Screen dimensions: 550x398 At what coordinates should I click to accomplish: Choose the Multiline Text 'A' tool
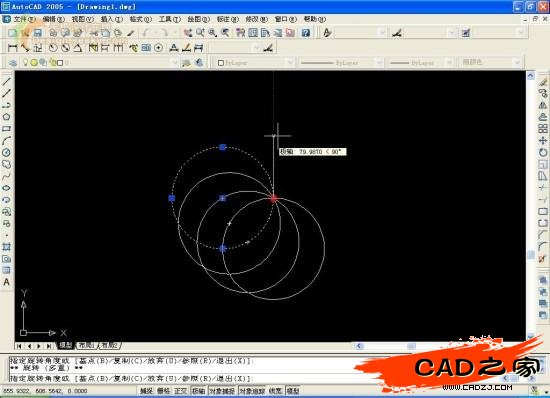[6, 282]
